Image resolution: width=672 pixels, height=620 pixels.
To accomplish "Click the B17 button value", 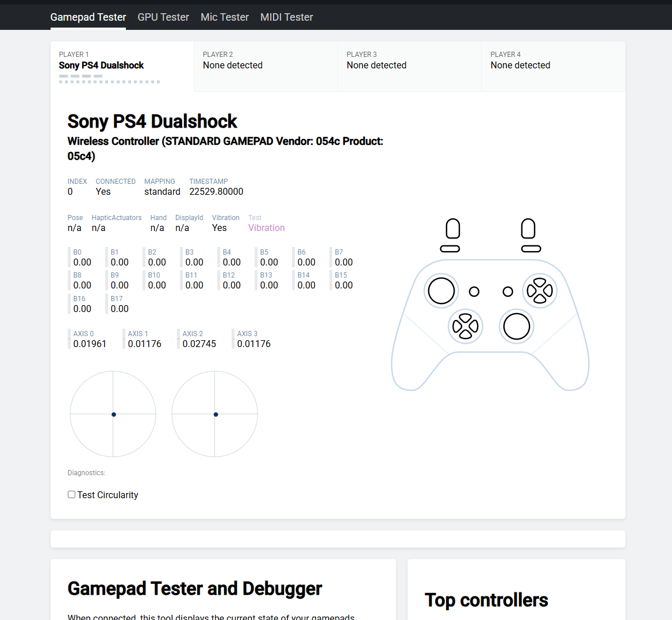I will coord(120,309).
